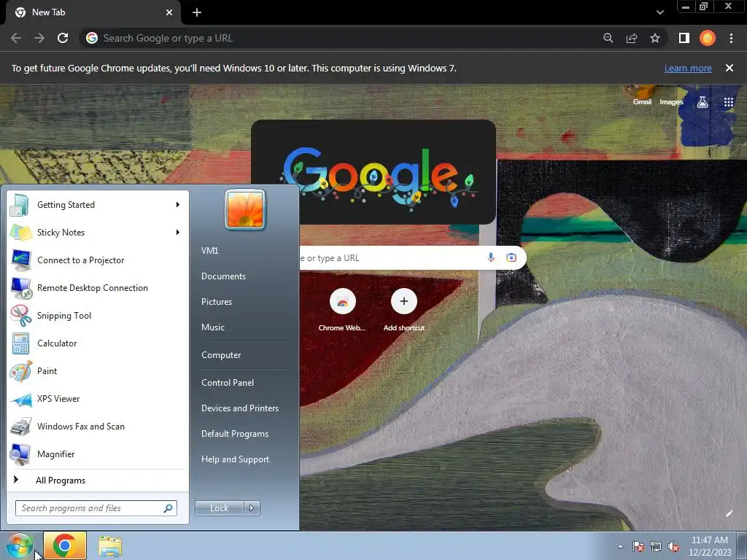Expand Getting Started jump list arrow
Viewport: 747px width, 560px height.
[178, 205]
